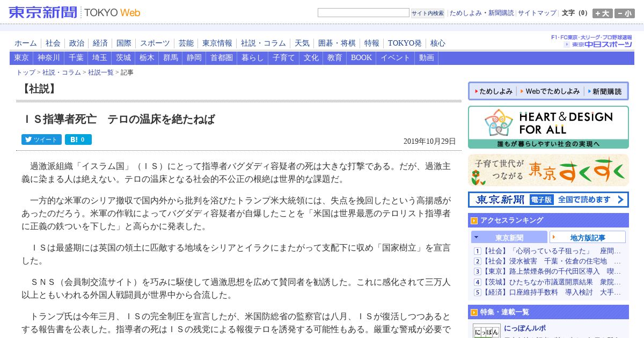644x338 pixels.
Task: Open the 東京情報 menu item
Action: point(217,43)
